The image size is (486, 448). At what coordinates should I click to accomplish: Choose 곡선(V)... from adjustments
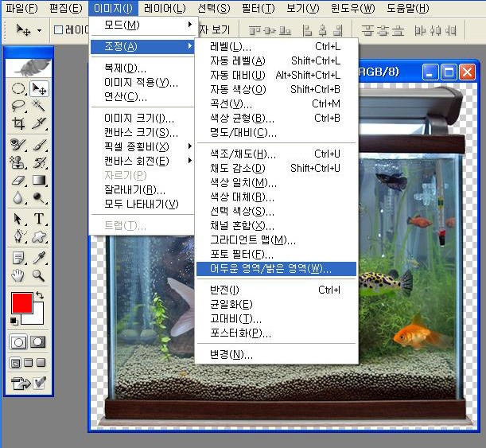[276, 103]
